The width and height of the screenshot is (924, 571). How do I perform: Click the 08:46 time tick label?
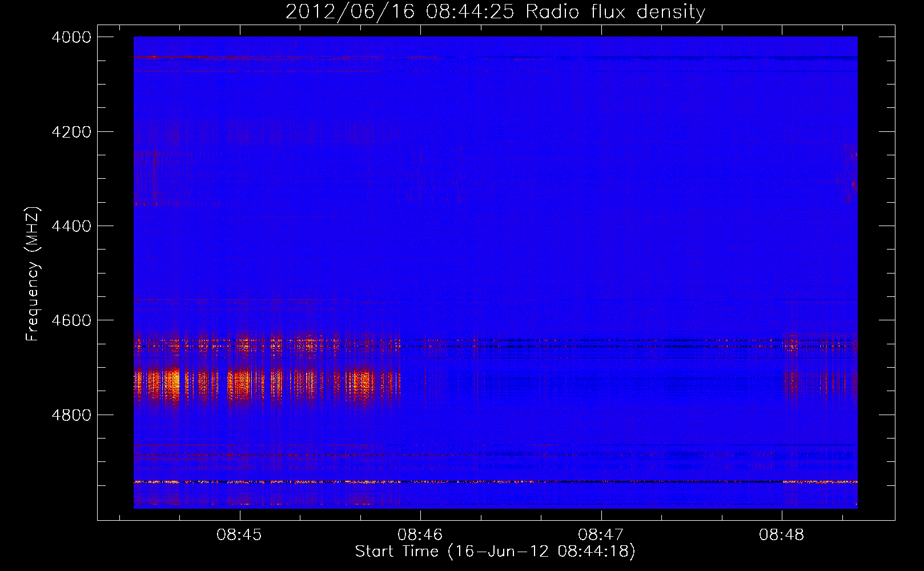[420, 535]
